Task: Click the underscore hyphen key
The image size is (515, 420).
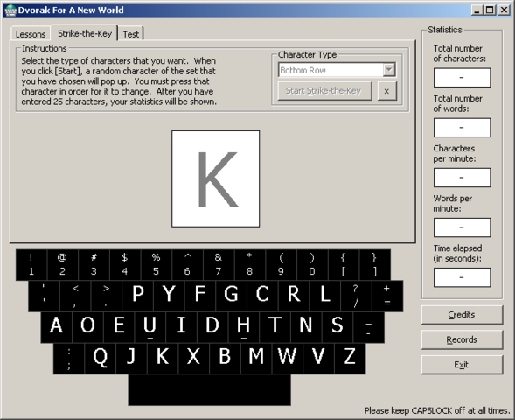Action: (368, 327)
